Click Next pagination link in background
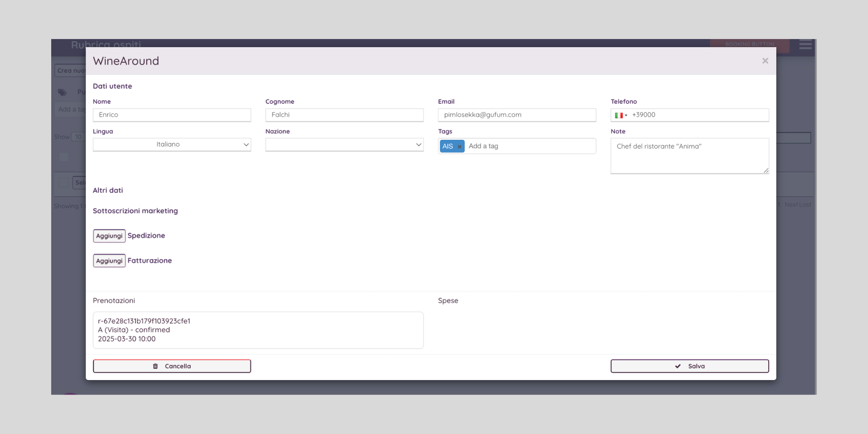Screen dimensions: 868x434 tap(791, 204)
